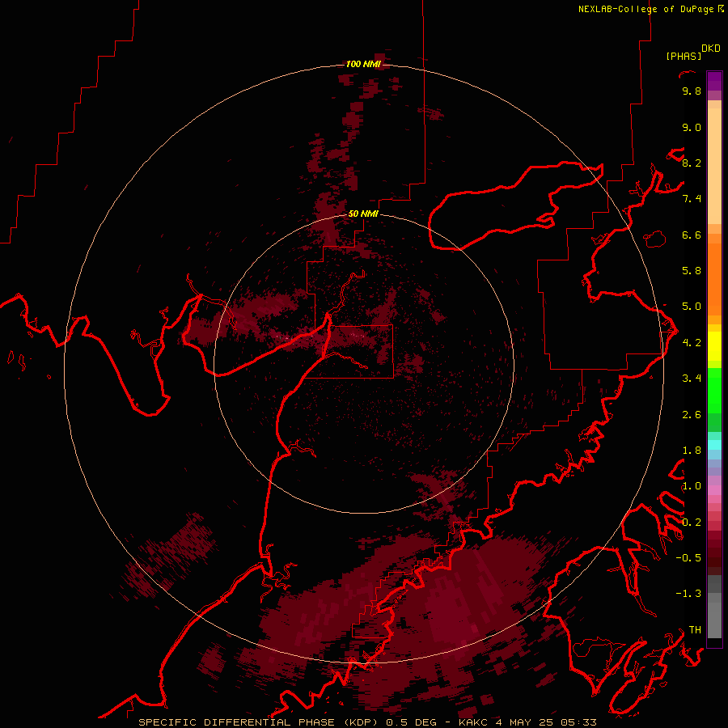Click the 5.8 value on the KDP scale
This screenshot has height=728, width=728.
(692, 271)
